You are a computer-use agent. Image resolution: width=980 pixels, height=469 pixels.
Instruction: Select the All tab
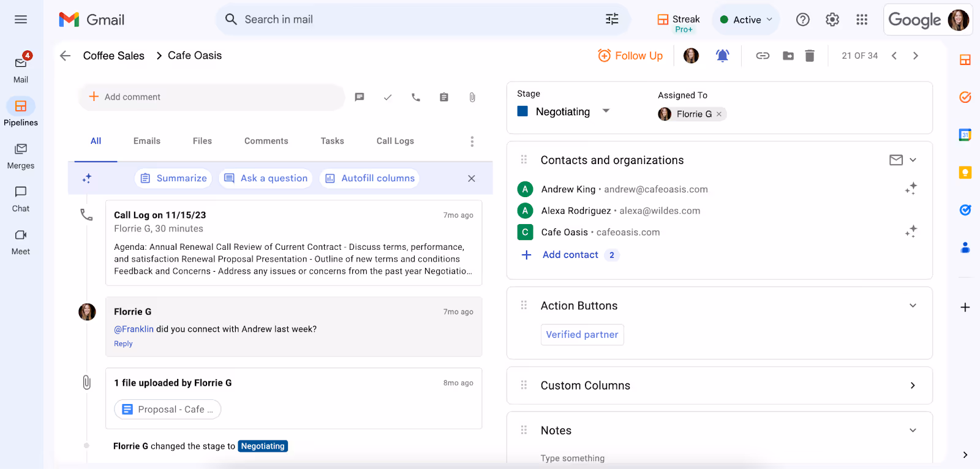(96, 141)
